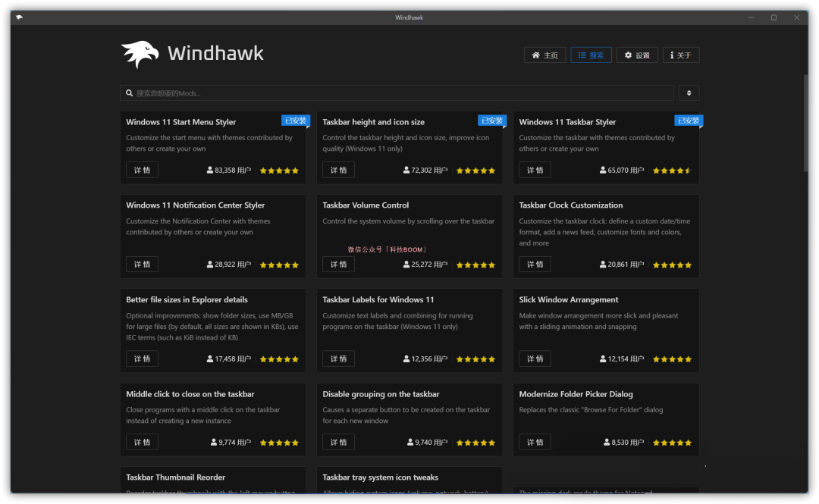Click the star rating of Taskbar height mod

pos(475,171)
